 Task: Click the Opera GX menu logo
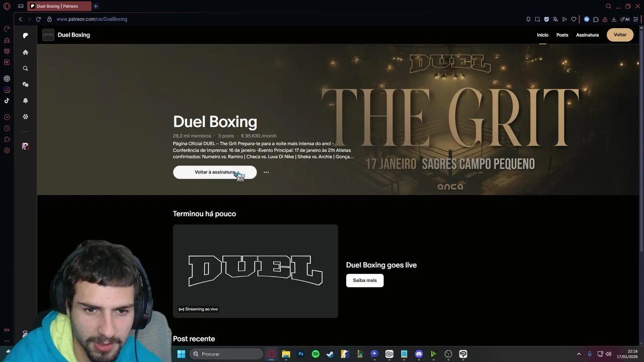pos(7,7)
